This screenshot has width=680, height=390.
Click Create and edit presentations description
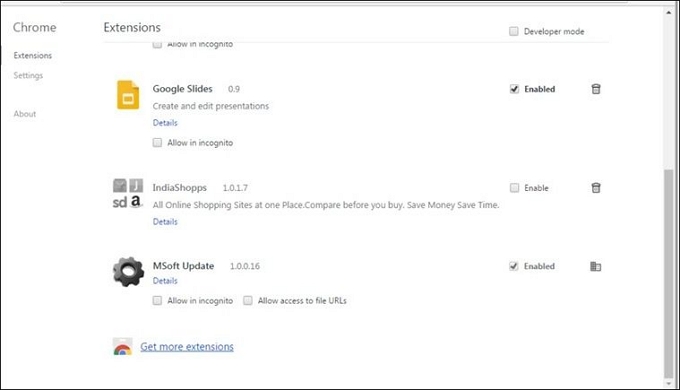coord(211,106)
